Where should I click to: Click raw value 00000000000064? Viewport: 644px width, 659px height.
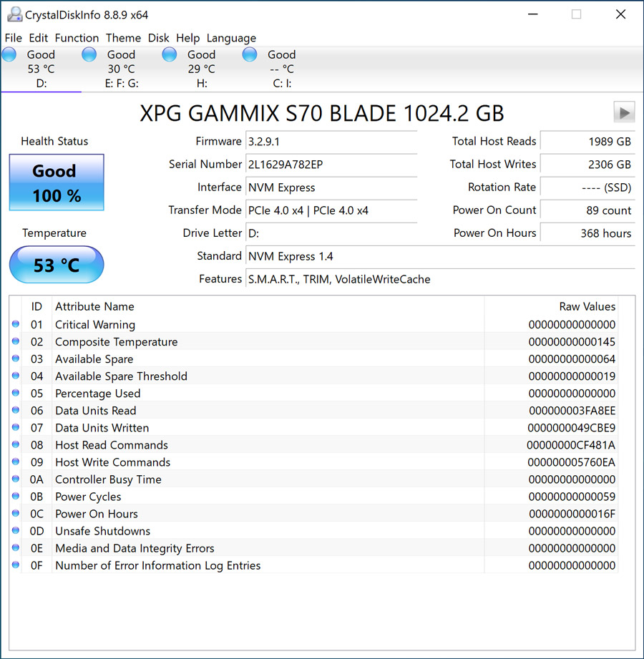point(572,359)
